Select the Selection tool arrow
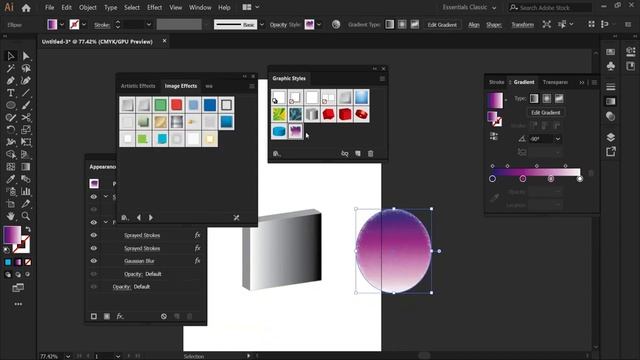 (11, 56)
